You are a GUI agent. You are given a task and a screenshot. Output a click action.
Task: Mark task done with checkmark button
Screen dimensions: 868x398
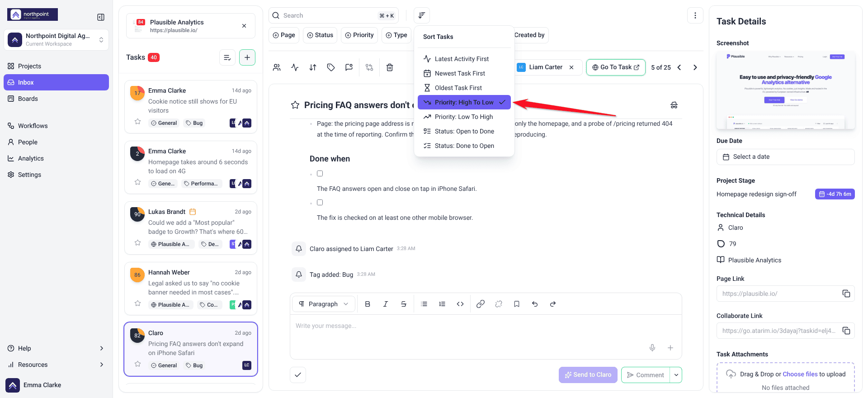pos(298,375)
